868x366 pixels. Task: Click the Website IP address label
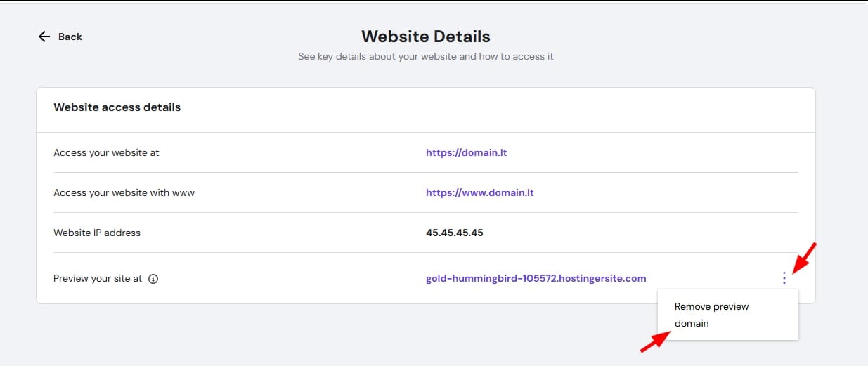pyautogui.click(x=97, y=233)
